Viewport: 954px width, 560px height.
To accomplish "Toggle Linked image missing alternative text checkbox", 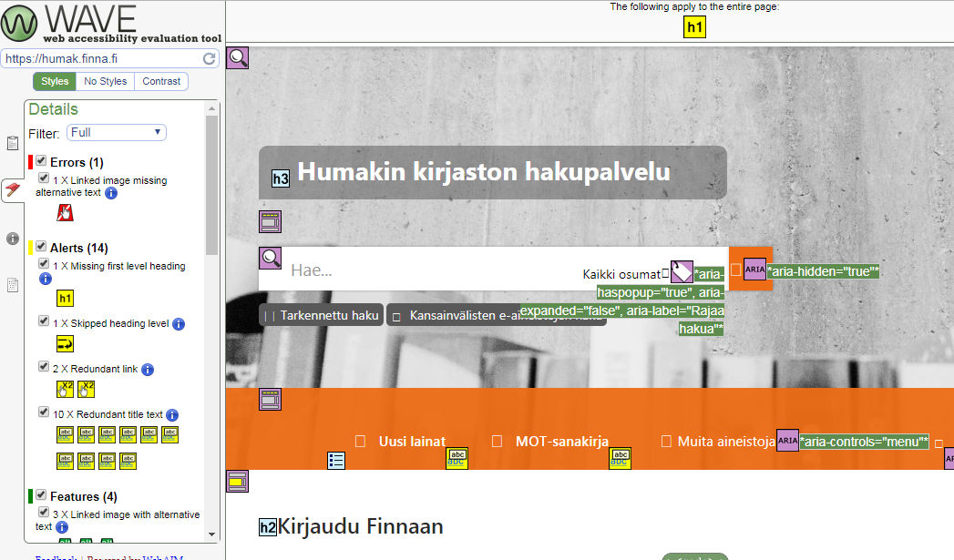I will click(x=44, y=178).
